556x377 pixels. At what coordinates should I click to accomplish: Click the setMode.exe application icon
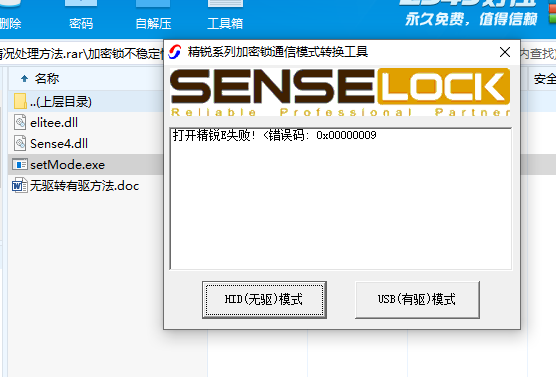20,165
